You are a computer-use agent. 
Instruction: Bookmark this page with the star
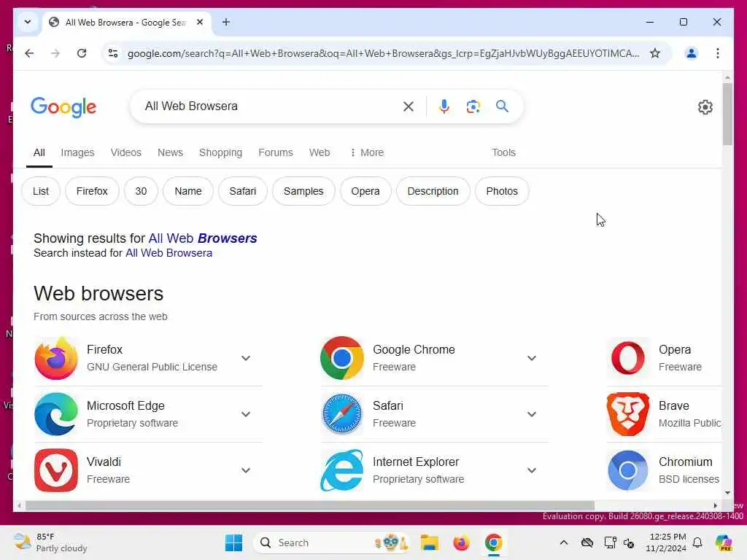click(x=655, y=53)
